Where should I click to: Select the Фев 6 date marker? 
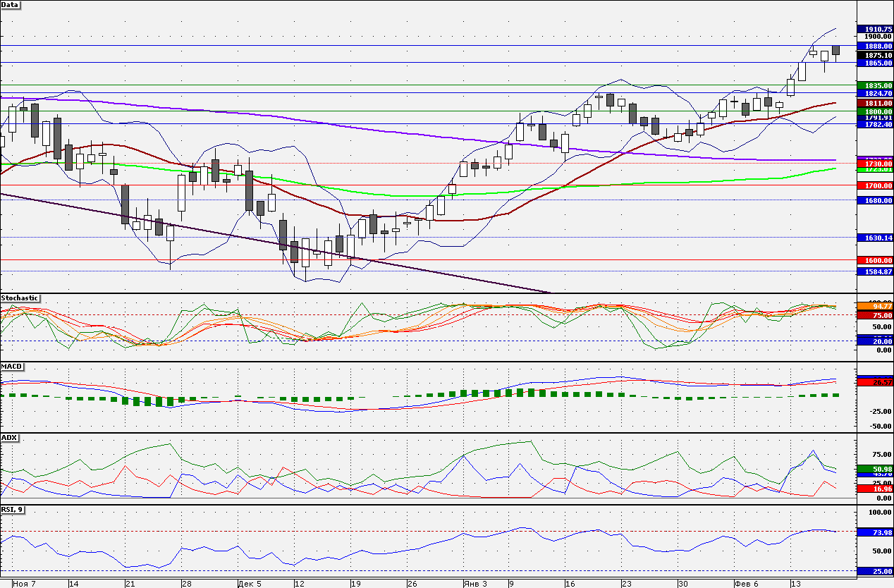pos(747,584)
